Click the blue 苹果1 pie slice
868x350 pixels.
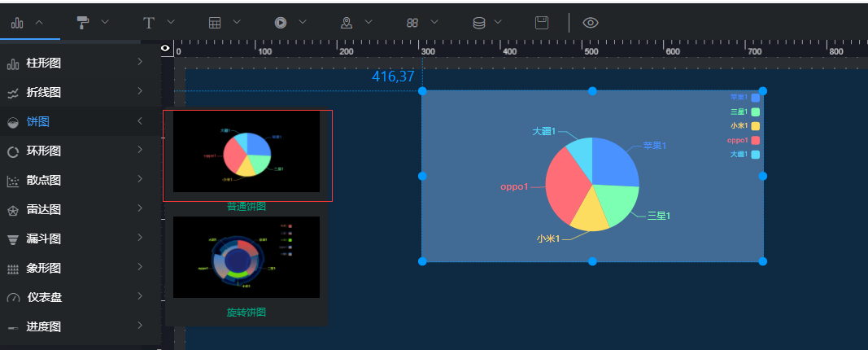pos(613,164)
